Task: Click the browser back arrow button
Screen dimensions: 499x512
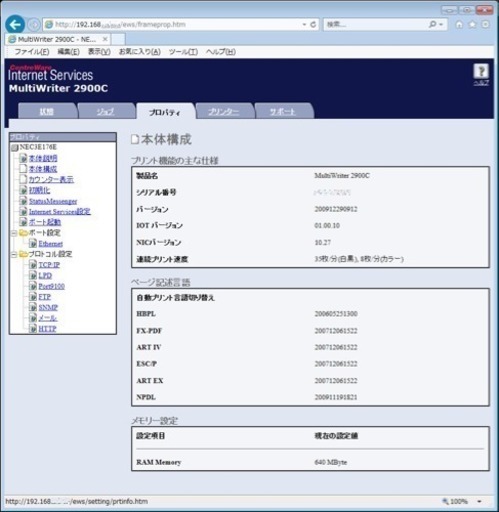Action: pos(15,25)
